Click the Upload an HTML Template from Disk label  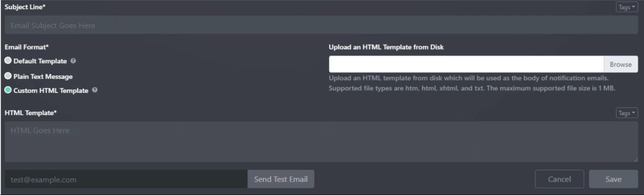coord(386,47)
